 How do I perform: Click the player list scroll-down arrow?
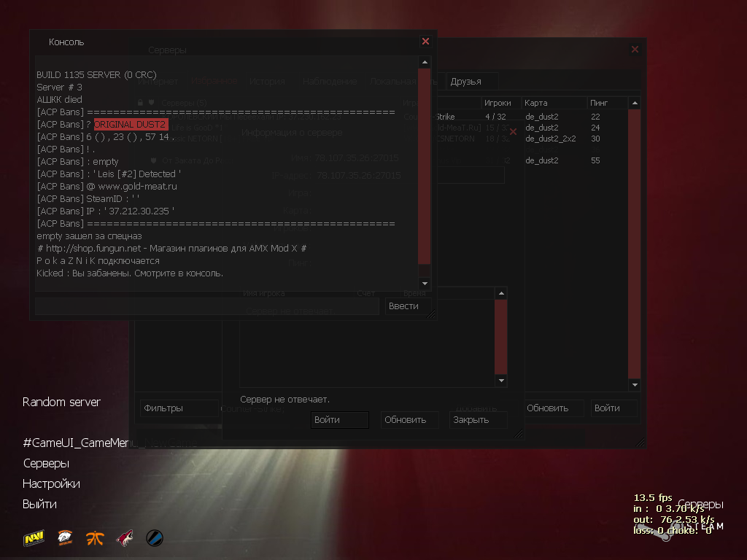pyautogui.click(x=501, y=381)
